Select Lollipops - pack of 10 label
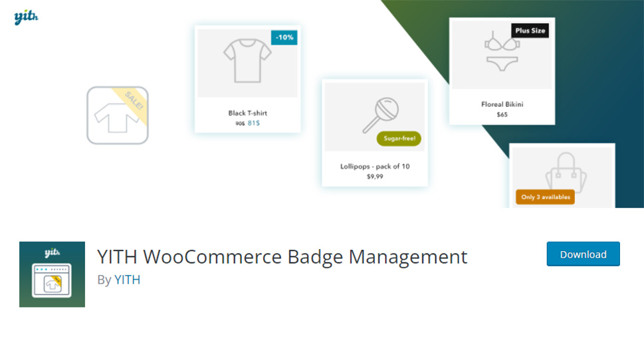Image resolution: width=644 pixels, height=344 pixels. pyautogui.click(x=375, y=166)
